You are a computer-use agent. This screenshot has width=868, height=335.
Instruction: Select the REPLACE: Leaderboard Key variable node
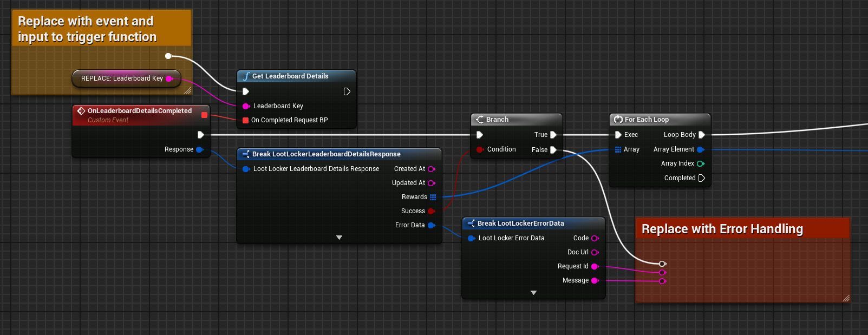122,78
